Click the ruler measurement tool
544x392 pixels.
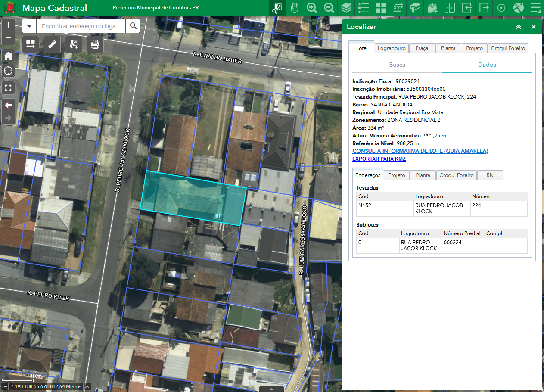coord(52,44)
